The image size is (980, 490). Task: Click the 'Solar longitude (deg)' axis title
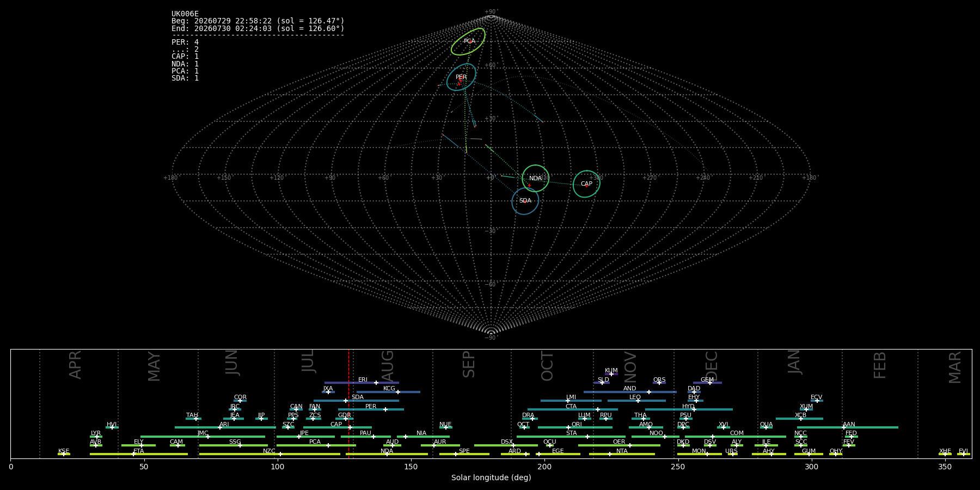491,477
